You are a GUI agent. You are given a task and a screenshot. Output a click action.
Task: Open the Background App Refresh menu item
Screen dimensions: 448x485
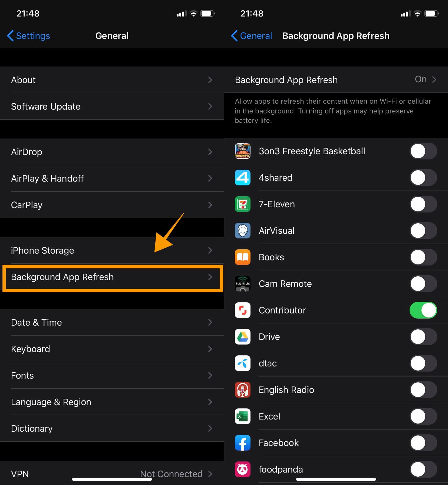(112, 277)
